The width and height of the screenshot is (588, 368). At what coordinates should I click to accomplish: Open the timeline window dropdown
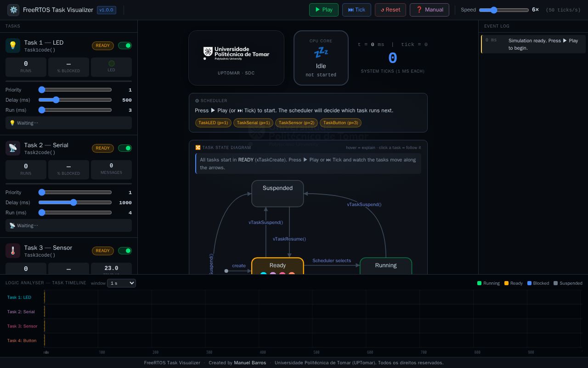(x=121, y=283)
